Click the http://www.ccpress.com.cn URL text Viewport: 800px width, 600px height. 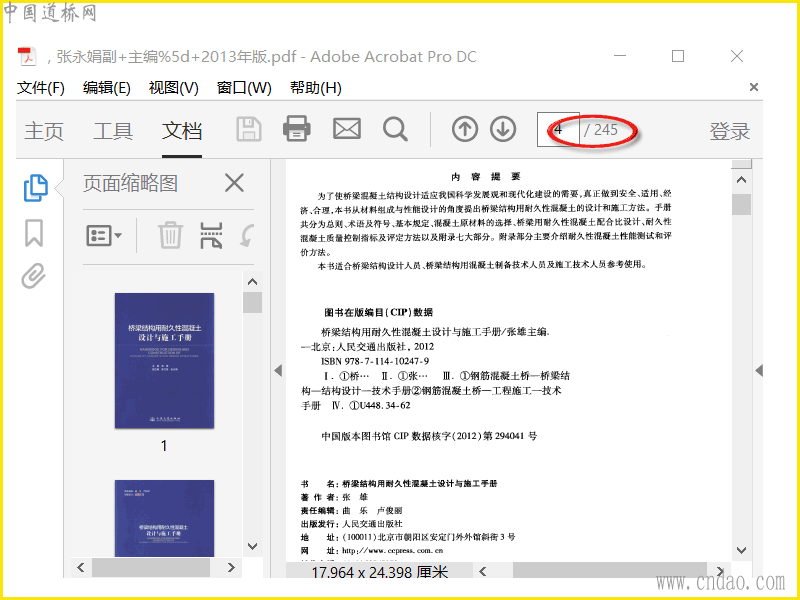[392, 551]
